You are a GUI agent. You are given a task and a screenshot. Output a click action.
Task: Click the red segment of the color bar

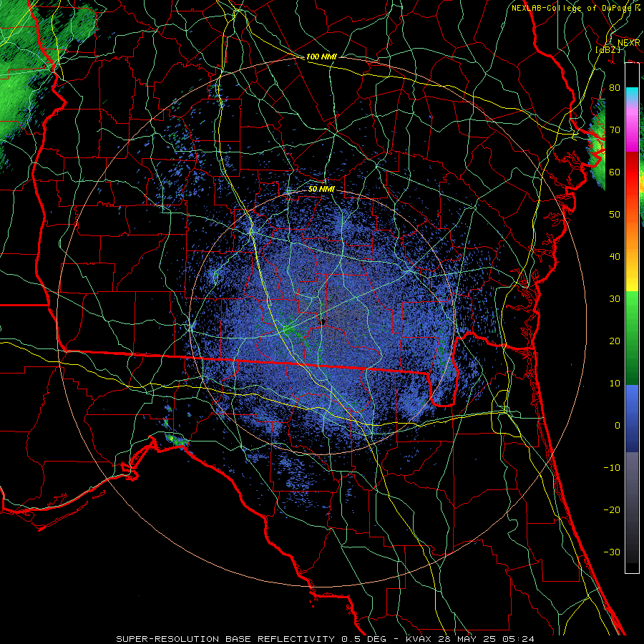coord(632,172)
